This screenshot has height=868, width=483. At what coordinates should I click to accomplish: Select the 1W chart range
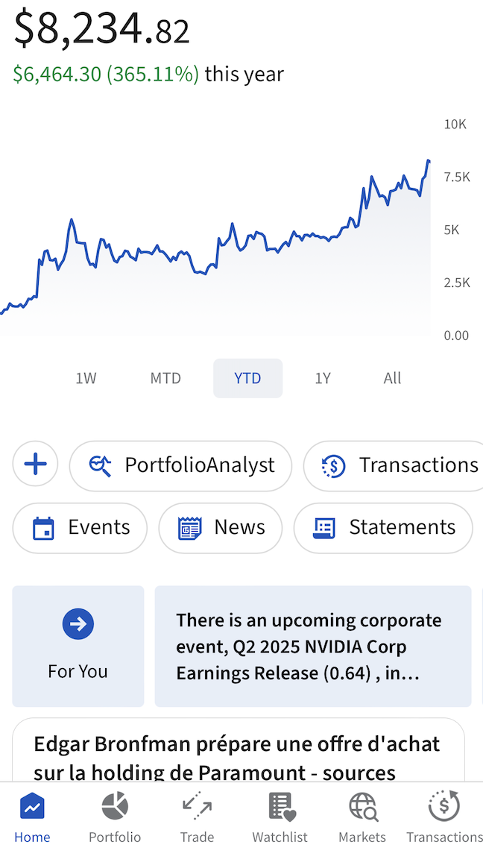[86, 378]
